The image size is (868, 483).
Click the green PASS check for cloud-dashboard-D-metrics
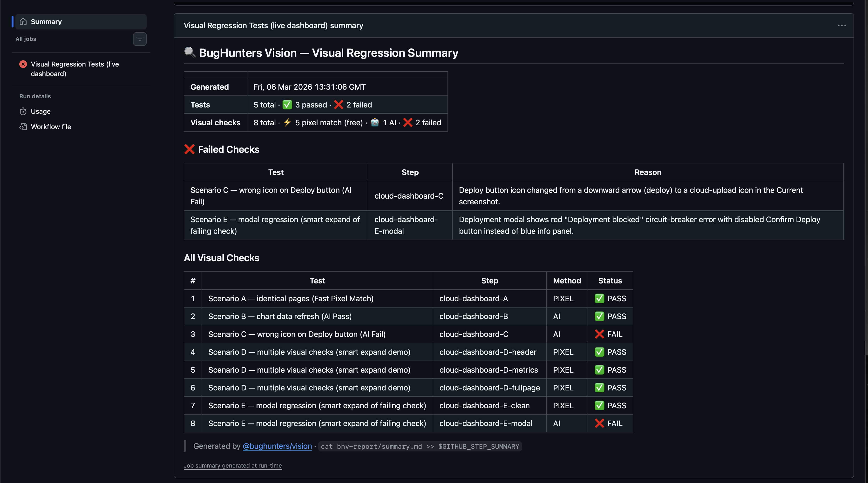pos(599,370)
